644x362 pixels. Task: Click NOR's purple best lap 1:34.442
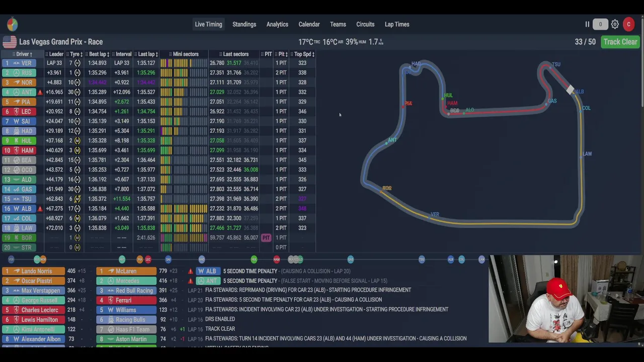97,82
